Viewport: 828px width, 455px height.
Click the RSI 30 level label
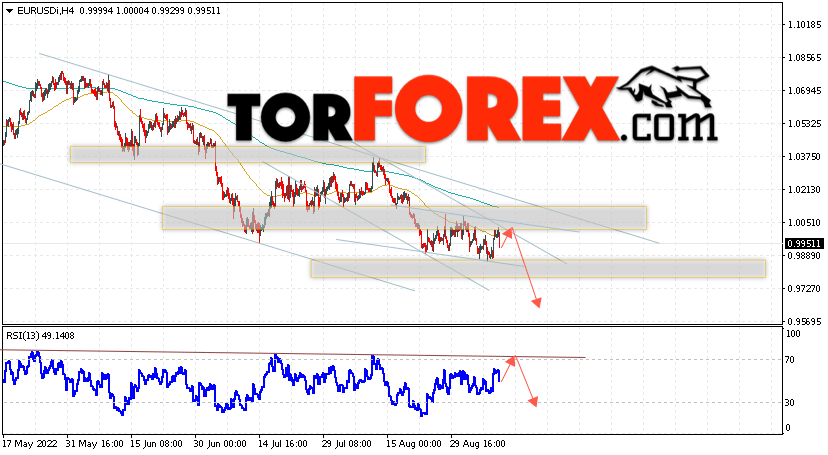[x=789, y=403]
